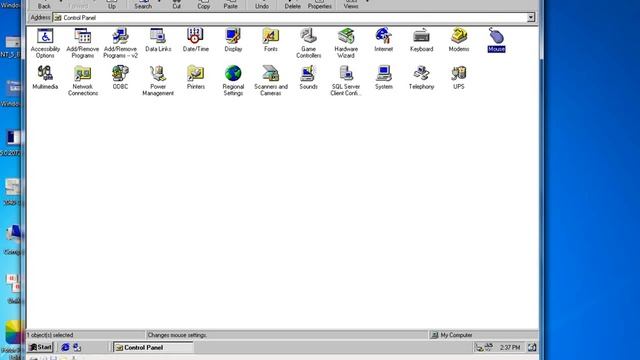Launch the Hardware Wizard
640x360 pixels.
coord(346,43)
